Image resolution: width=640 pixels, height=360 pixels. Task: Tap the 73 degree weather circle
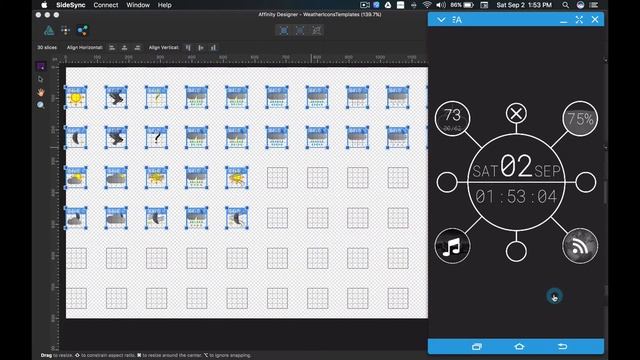click(x=452, y=118)
